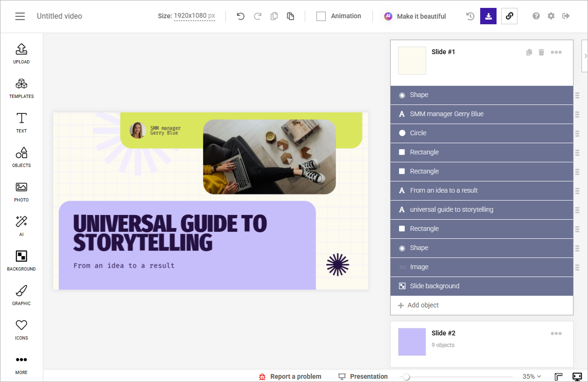588x382 pixels.
Task: Open Slide #2 more options menu
Action: pyautogui.click(x=556, y=333)
